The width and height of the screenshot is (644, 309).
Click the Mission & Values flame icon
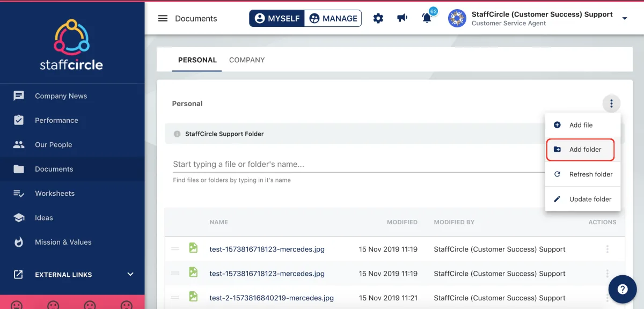(19, 242)
